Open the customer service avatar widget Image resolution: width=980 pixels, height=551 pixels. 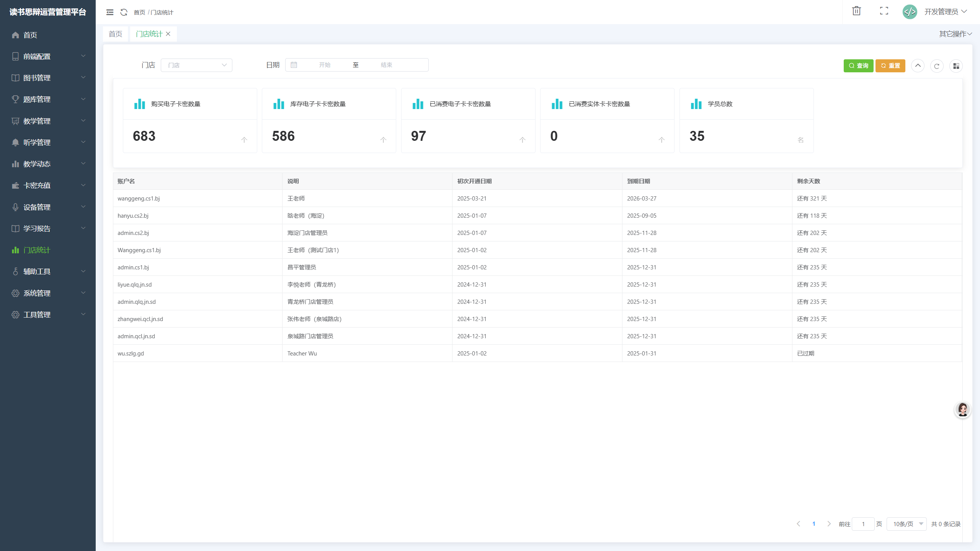[x=962, y=409]
